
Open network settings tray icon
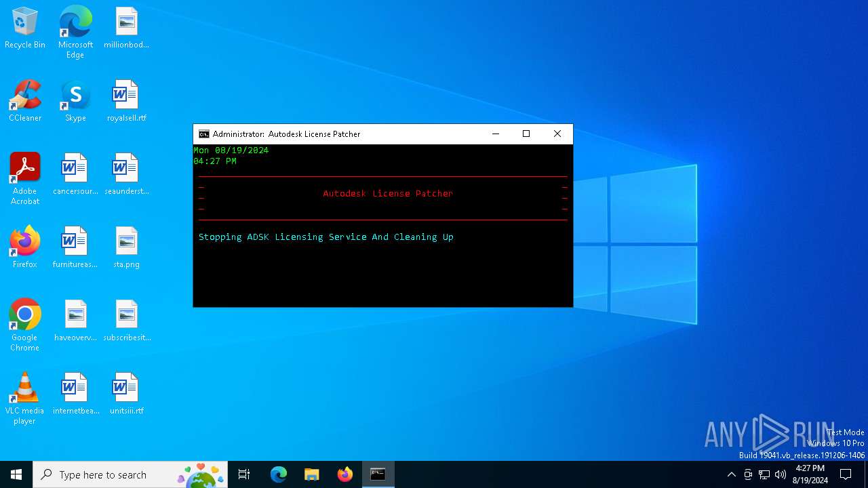click(764, 474)
